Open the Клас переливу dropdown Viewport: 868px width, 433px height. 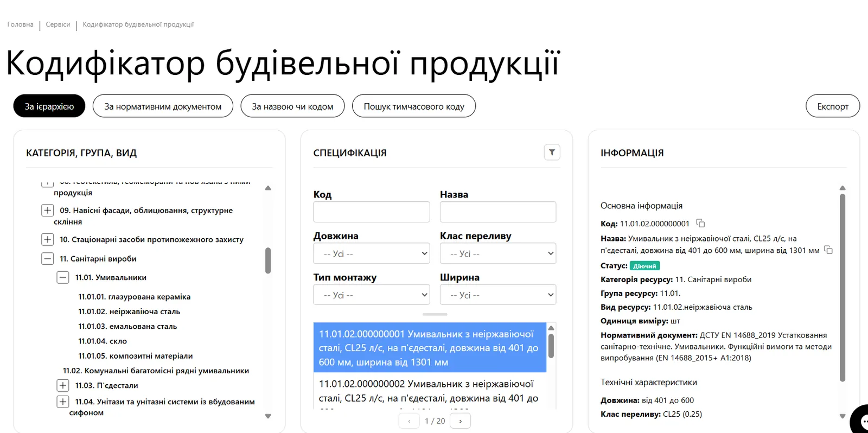click(x=498, y=253)
